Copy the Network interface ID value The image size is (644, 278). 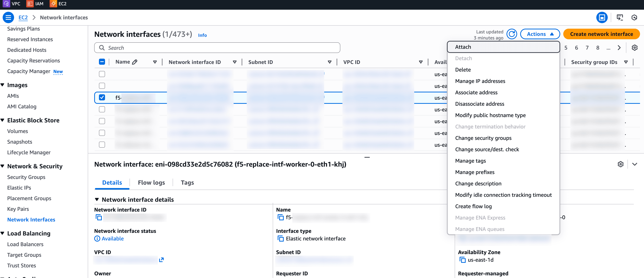[x=99, y=217]
